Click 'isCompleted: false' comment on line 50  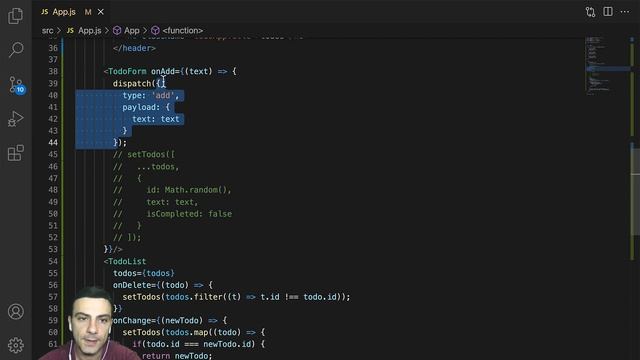coord(189,214)
